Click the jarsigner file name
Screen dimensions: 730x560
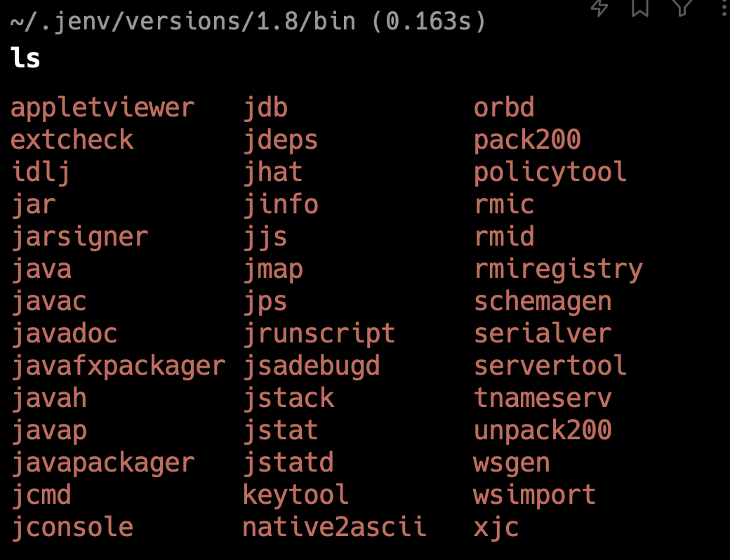80,236
